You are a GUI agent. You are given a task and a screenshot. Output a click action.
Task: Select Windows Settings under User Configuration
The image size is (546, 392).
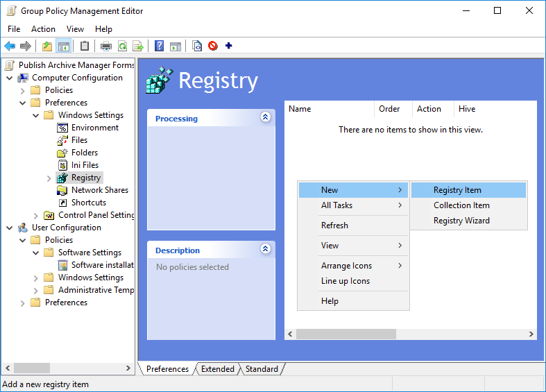point(90,278)
